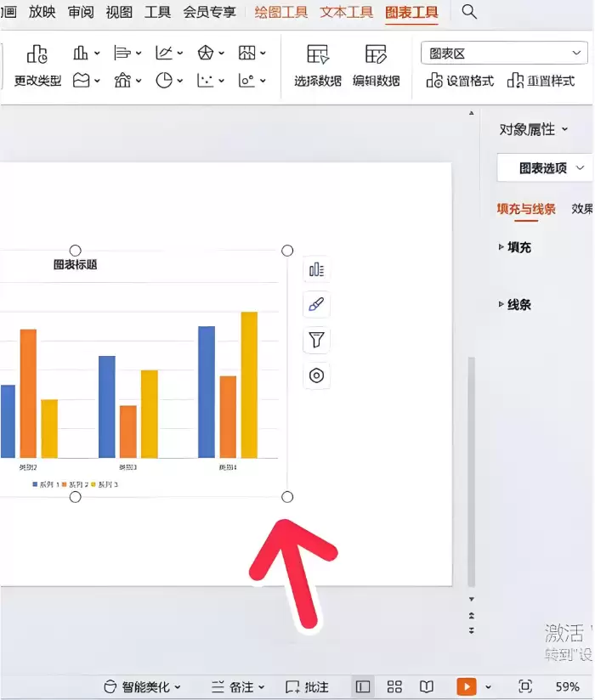Click the vertical scrollbar thumb of slide area

coord(471,471)
